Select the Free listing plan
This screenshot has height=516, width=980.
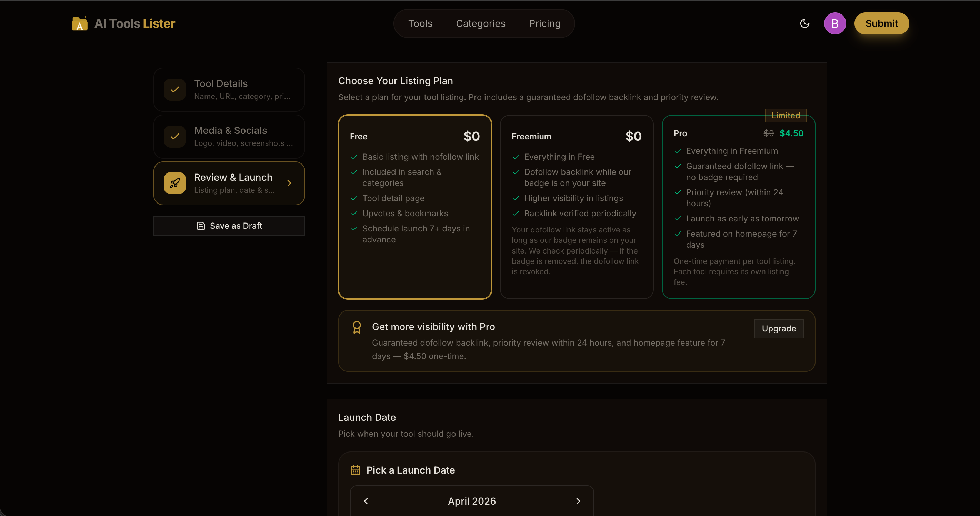414,207
